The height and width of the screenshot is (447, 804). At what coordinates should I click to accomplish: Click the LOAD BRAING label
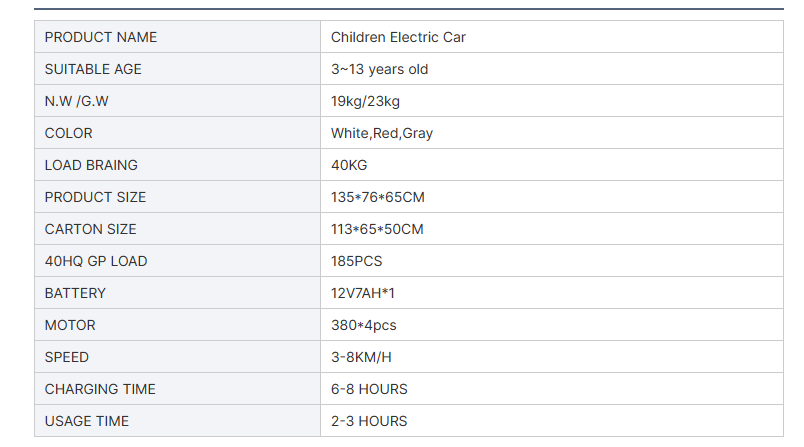[91, 165]
